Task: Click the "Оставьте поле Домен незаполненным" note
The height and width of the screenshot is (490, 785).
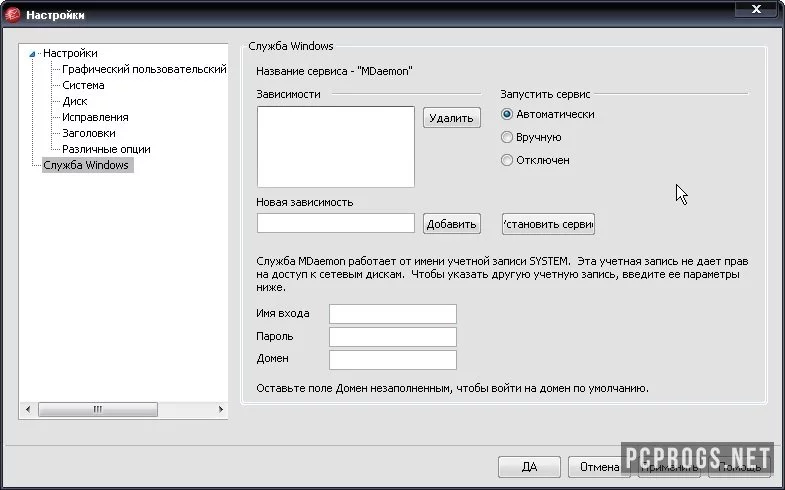Action: (x=453, y=388)
